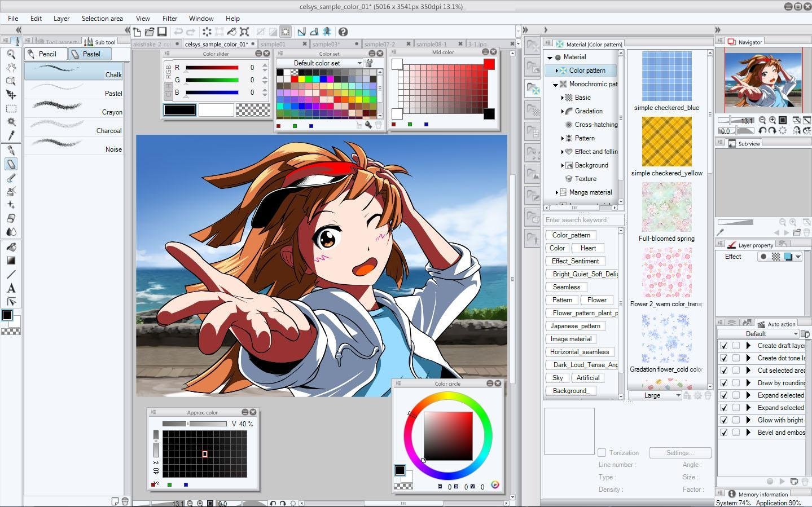Click the Flower search keyword button
The width and height of the screenshot is (812, 507).
point(596,299)
